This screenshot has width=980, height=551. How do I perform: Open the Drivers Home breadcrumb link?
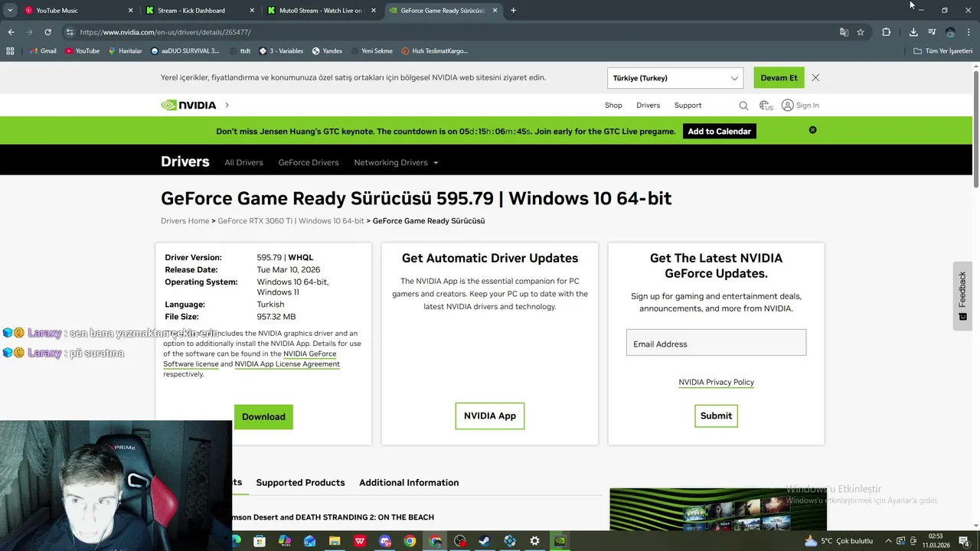185,221
